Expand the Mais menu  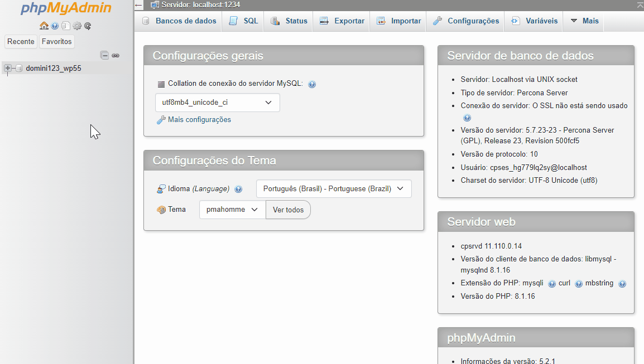click(x=584, y=21)
